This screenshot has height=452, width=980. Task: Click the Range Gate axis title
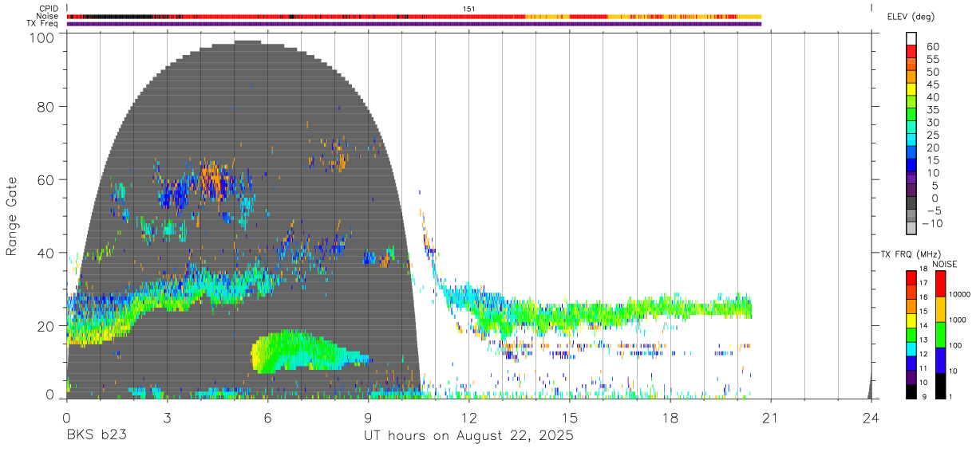12,216
